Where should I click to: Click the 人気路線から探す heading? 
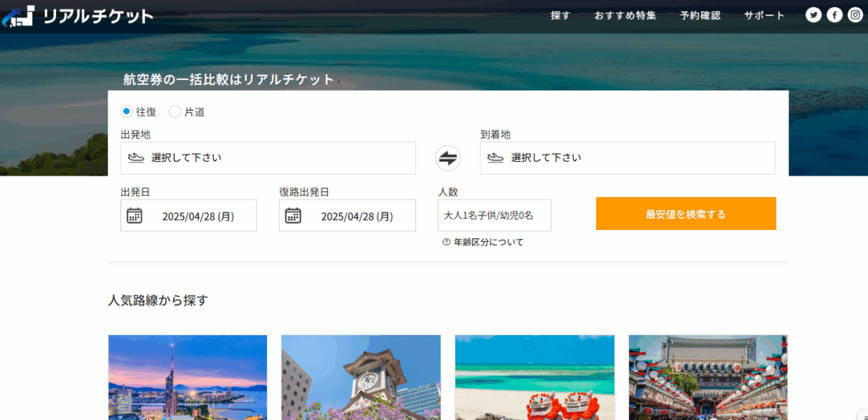click(x=159, y=301)
